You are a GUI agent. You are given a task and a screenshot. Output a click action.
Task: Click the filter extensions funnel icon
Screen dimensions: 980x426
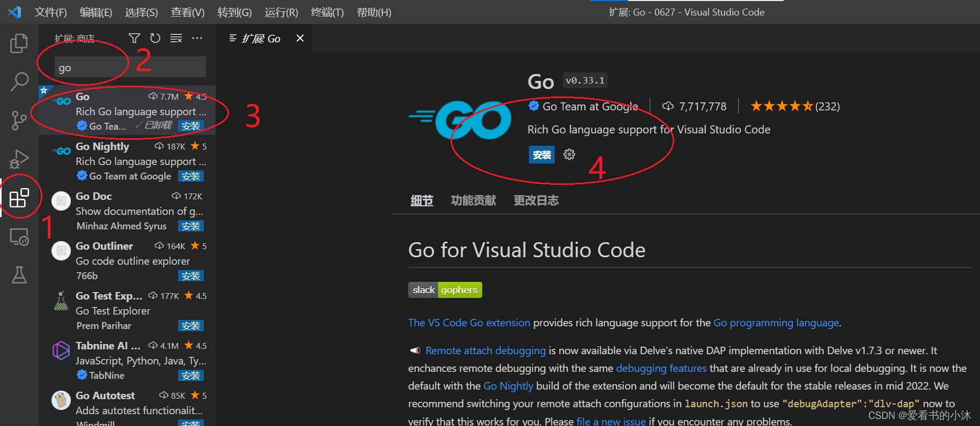point(134,38)
